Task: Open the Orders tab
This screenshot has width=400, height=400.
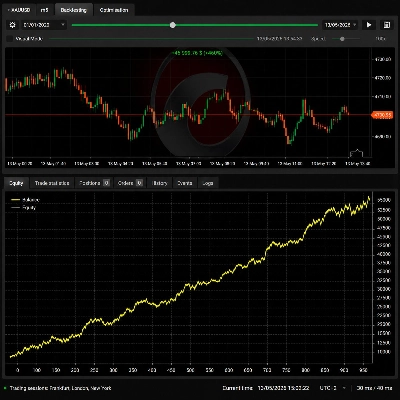Action: (130, 183)
